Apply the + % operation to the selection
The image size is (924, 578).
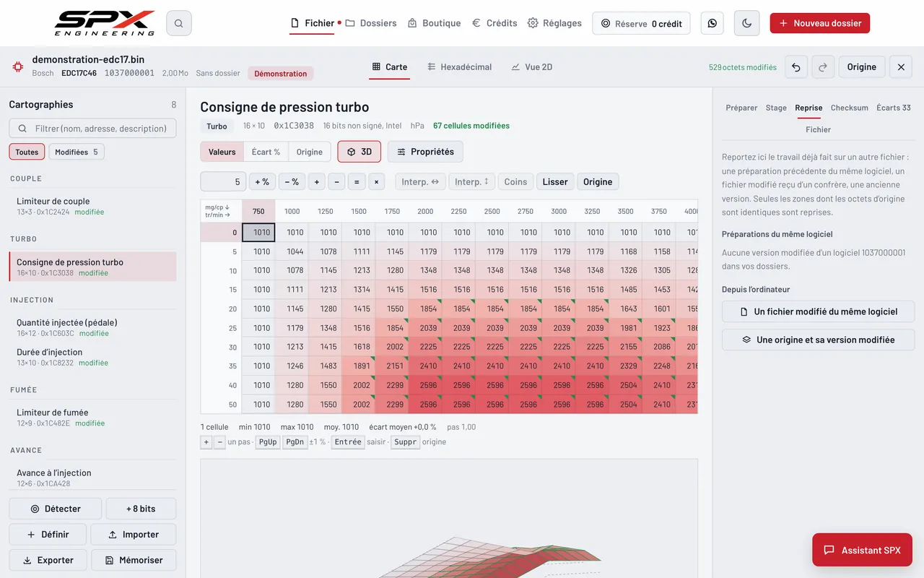pyautogui.click(x=262, y=182)
